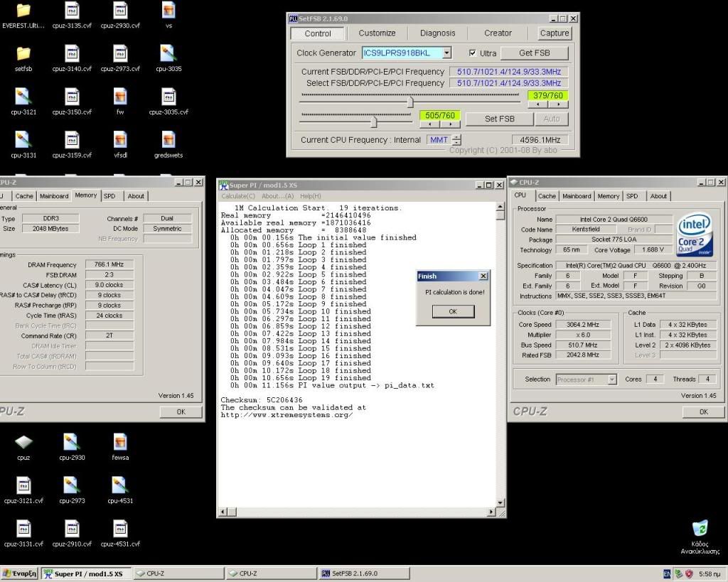Image resolution: width=728 pixels, height=582 pixels.
Task: Open the Start menu button
Action: pos(19,573)
